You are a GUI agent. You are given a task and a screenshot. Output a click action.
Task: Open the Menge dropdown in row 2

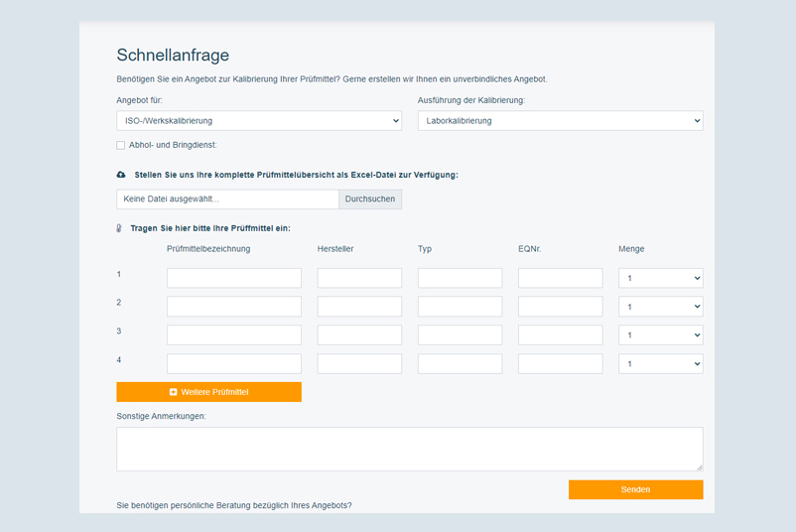(660, 307)
